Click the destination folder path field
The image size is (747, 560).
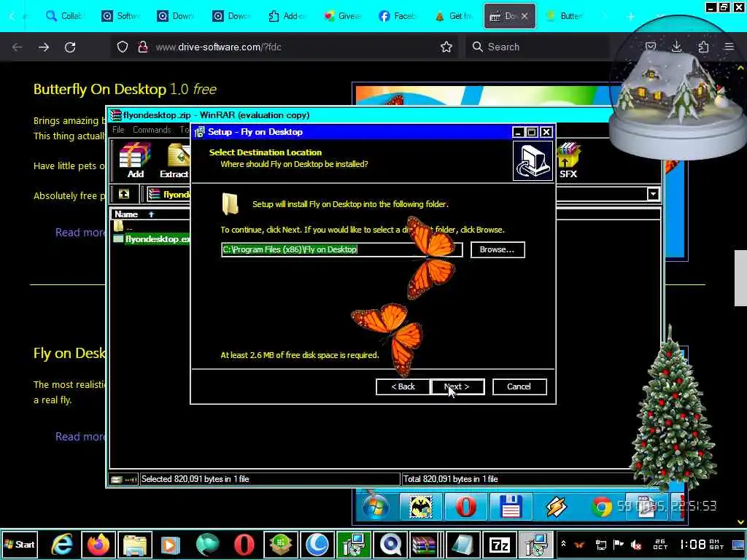pyautogui.click(x=341, y=249)
